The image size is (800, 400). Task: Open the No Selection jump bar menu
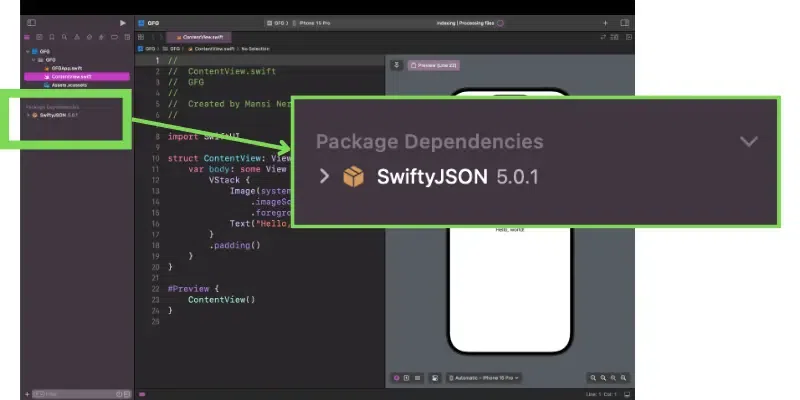(x=256, y=49)
